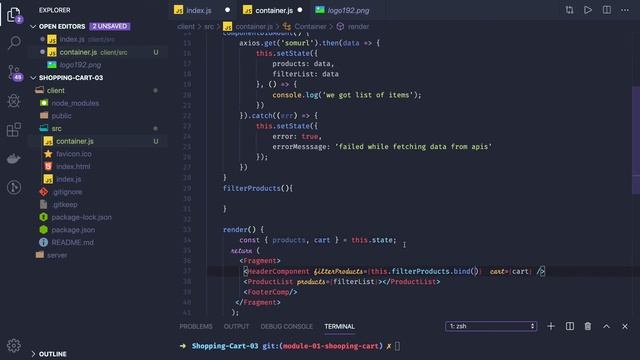Viewport: 640px width, 360px height.
Task: Open README.md in the file tree
Action: [98, 242]
